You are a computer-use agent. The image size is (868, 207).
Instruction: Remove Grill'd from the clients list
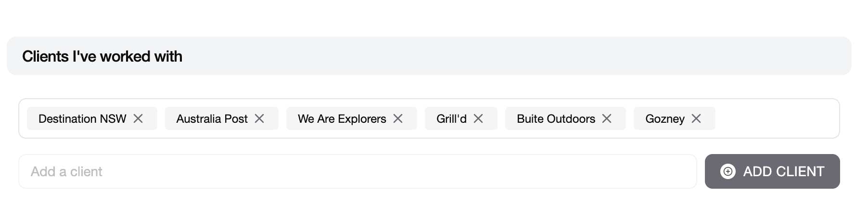(478, 118)
